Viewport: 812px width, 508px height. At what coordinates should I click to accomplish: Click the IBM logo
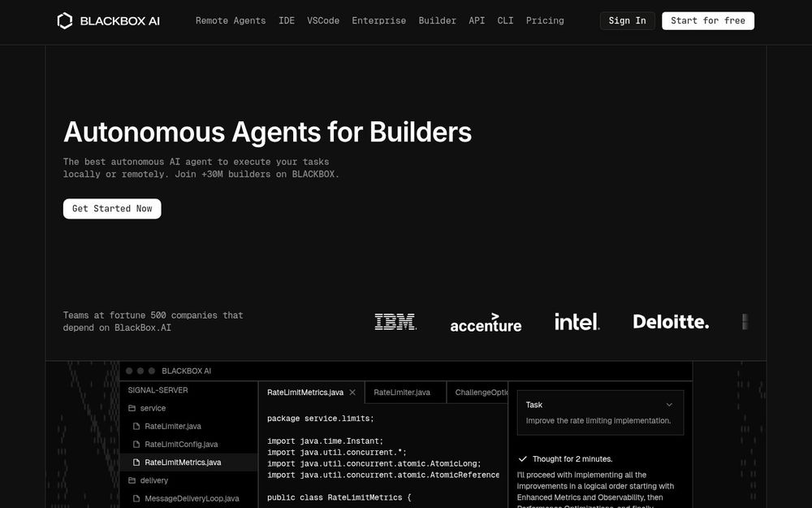click(x=395, y=322)
